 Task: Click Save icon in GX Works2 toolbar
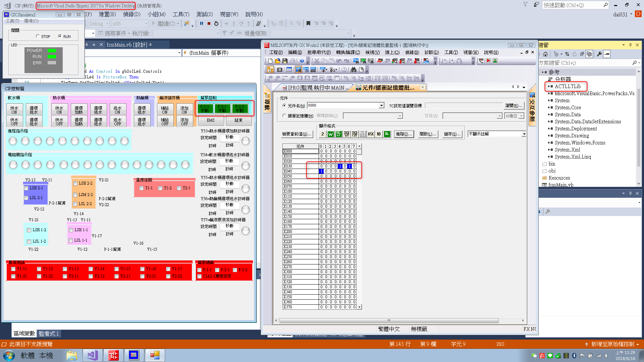click(285, 61)
